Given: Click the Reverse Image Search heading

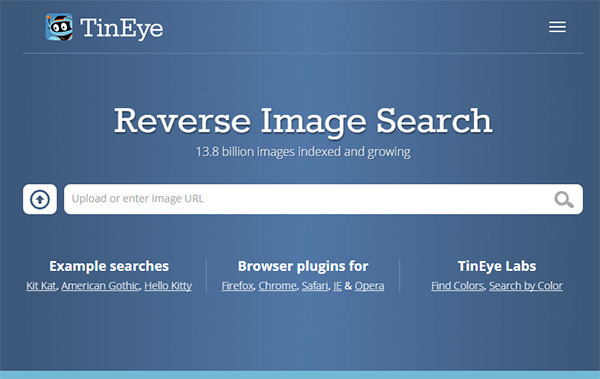Looking at the screenshot, I should (303, 121).
